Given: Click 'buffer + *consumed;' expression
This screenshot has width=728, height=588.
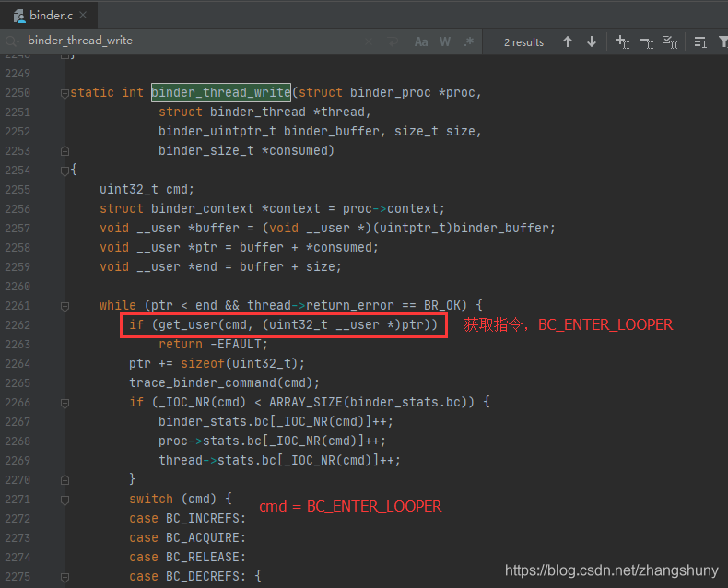Looking at the screenshot, I should [x=309, y=248].
